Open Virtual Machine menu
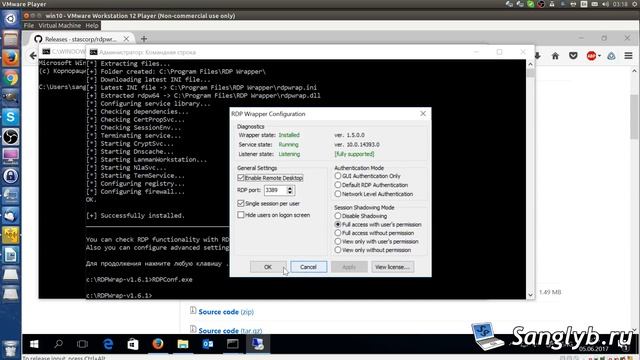 [60, 25]
